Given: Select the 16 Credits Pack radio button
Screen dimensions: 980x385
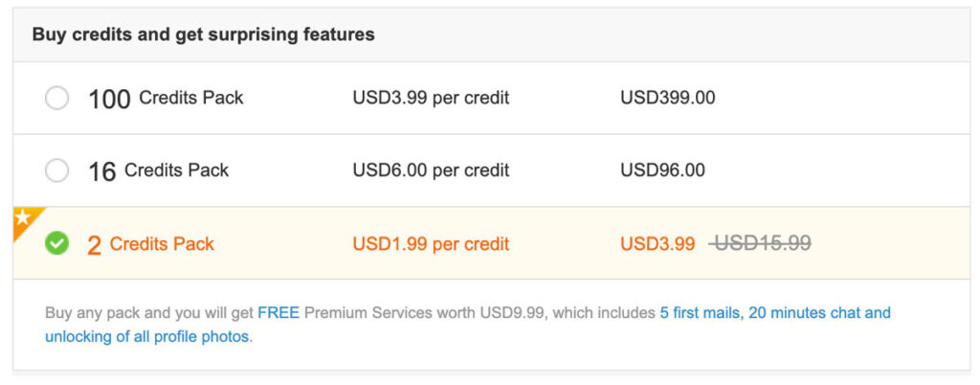Looking at the screenshot, I should coord(57,171).
